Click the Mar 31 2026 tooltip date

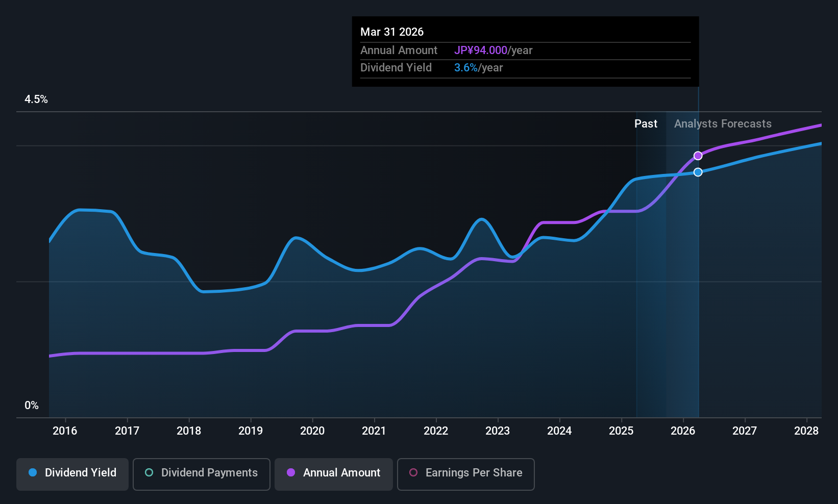point(392,32)
